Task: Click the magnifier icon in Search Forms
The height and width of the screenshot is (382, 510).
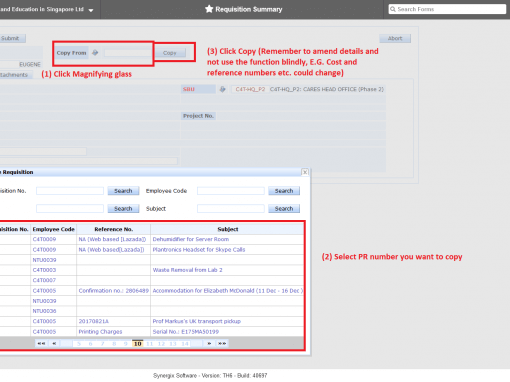Action: tap(393, 9)
